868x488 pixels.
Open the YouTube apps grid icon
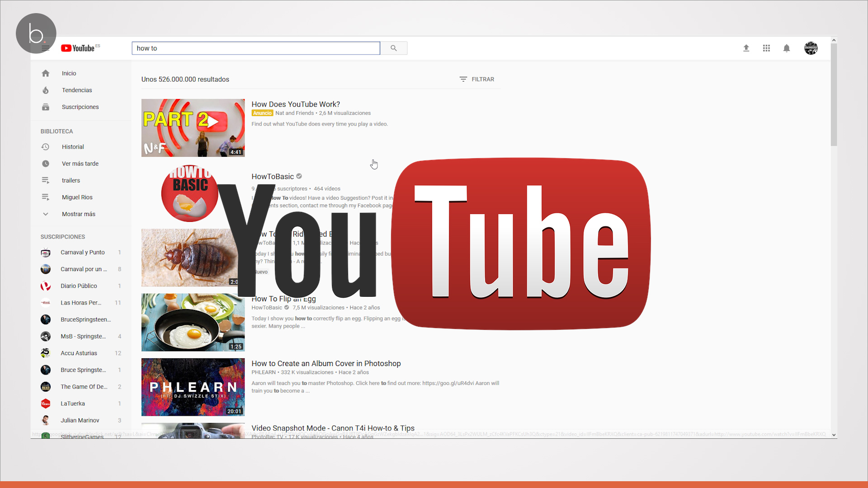point(766,48)
